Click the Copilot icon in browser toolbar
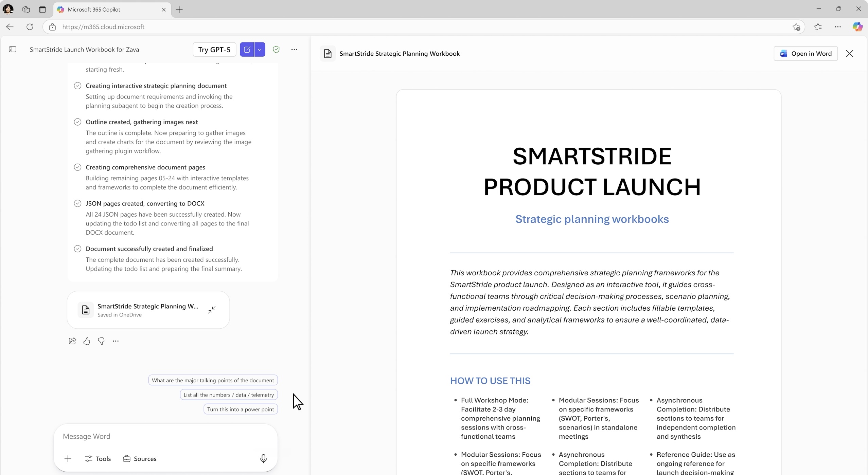The width and height of the screenshot is (868, 475). point(857,27)
